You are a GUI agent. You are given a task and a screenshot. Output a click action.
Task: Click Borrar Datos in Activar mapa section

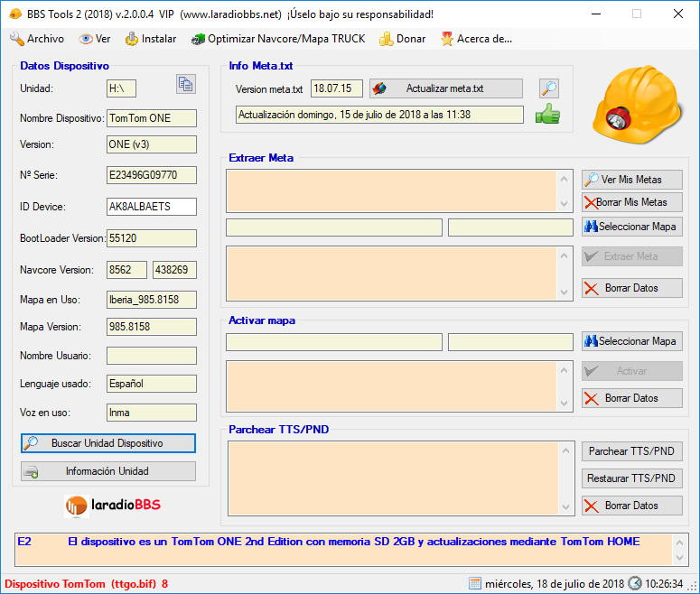click(631, 398)
